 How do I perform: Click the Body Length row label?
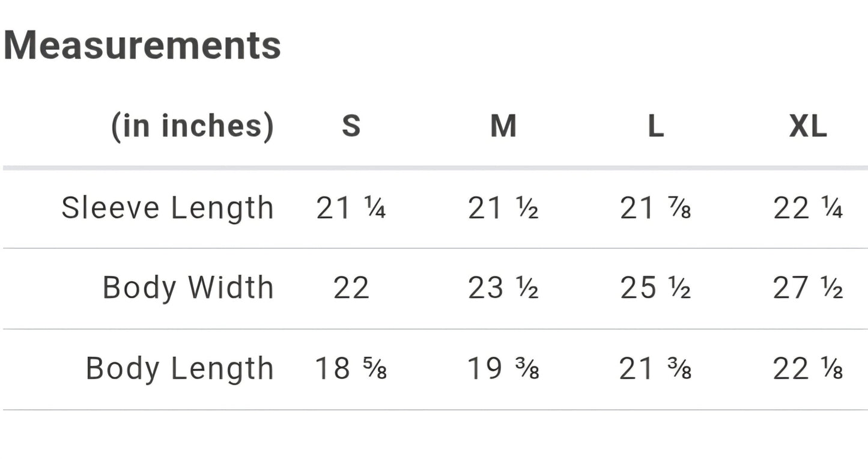click(180, 368)
